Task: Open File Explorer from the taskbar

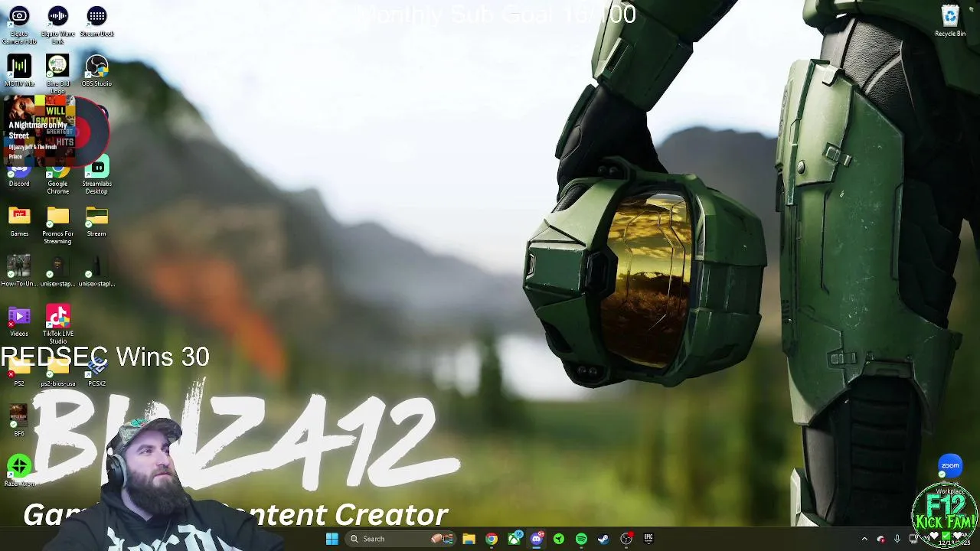Action: click(x=469, y=539)
